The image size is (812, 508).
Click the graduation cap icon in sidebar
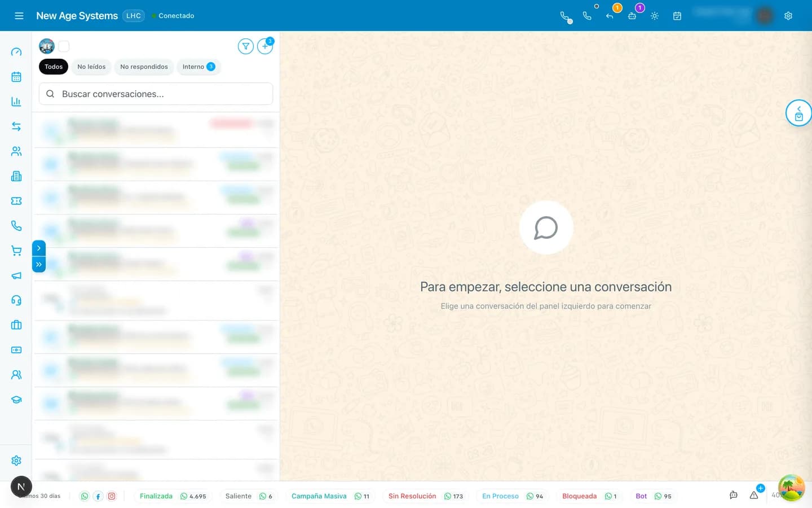(16, 400)
